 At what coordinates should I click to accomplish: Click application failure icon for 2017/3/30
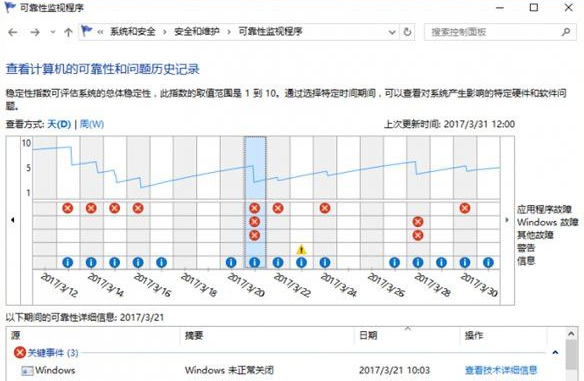click(464, 208)
